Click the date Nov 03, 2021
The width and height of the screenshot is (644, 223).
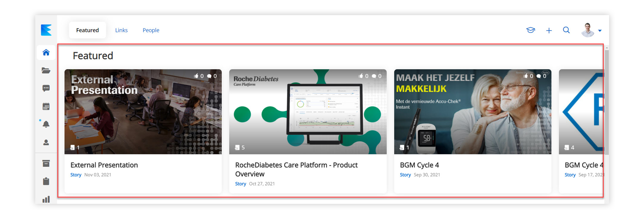[x=98, y=175]
